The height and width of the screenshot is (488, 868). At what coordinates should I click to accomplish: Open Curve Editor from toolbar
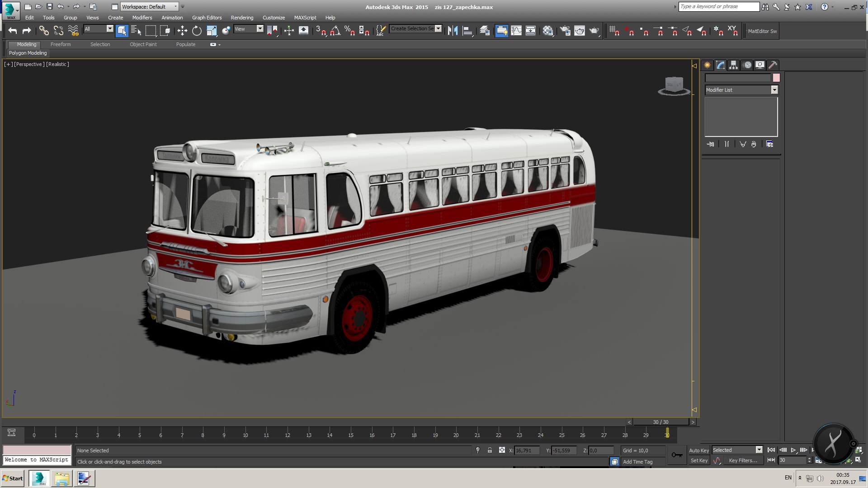(516, 31)
